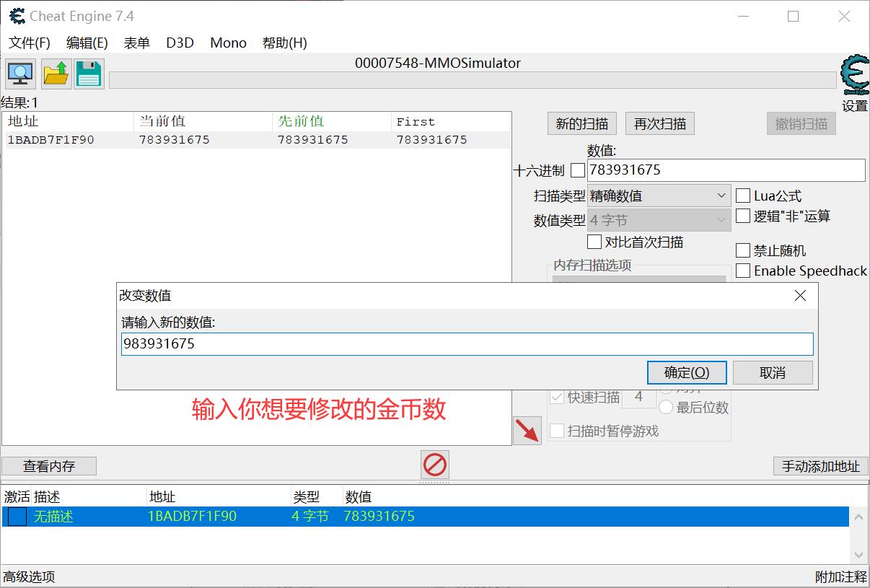Save table with floppy disk icon

(x=89, y=74)
